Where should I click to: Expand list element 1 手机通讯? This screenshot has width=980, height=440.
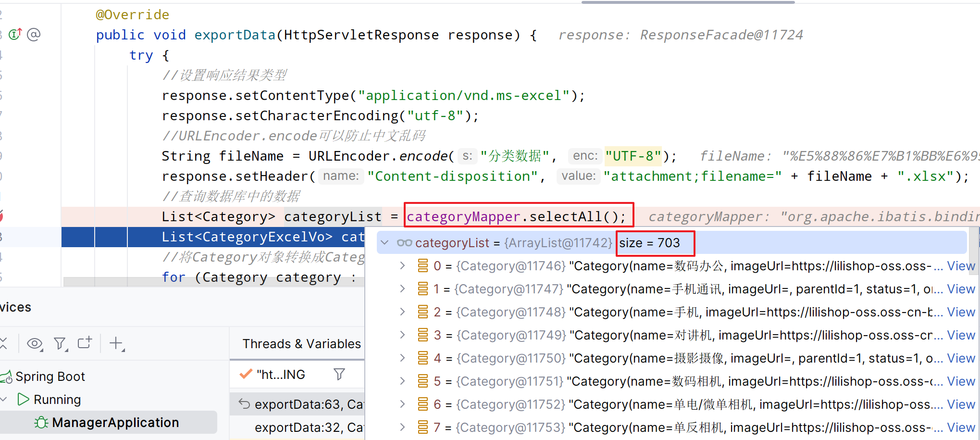click(402, 289)
